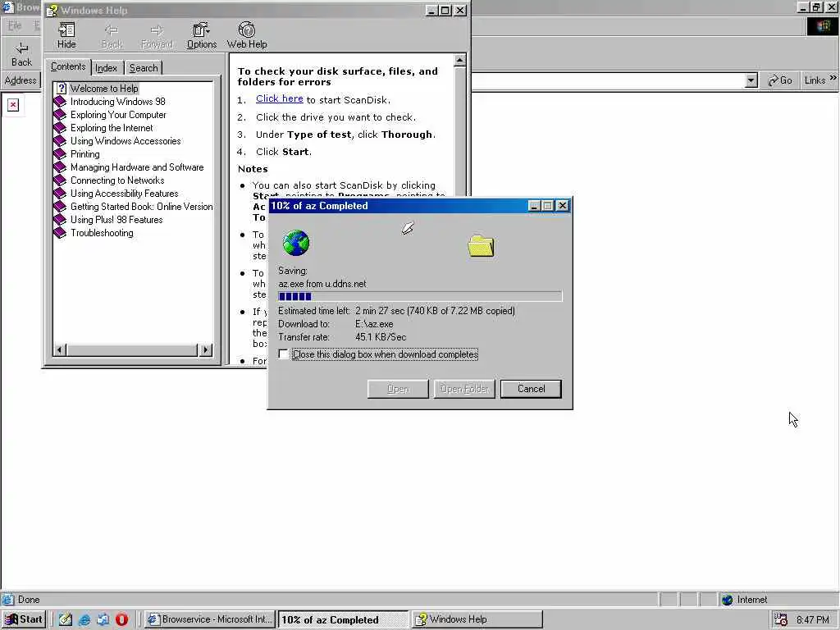Select the Printing topic text
Screen dimensions: 840x630
(x=85, y=153)
